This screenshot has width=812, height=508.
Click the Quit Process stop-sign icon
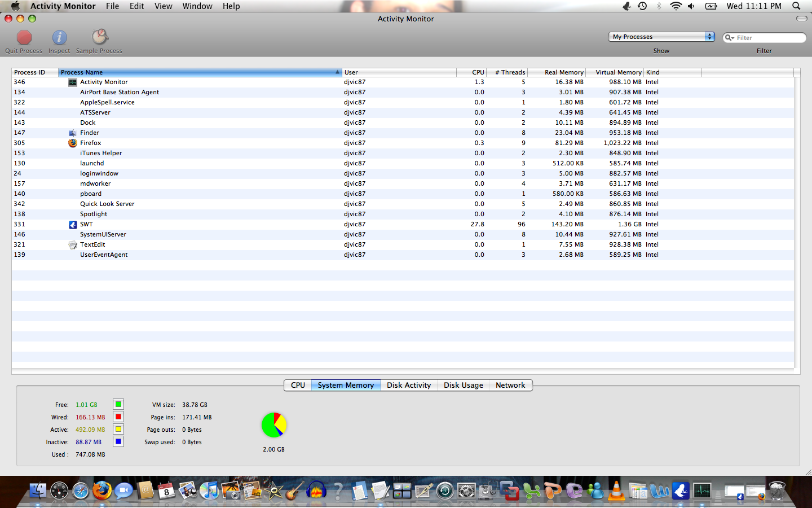(x=24, y=37)
